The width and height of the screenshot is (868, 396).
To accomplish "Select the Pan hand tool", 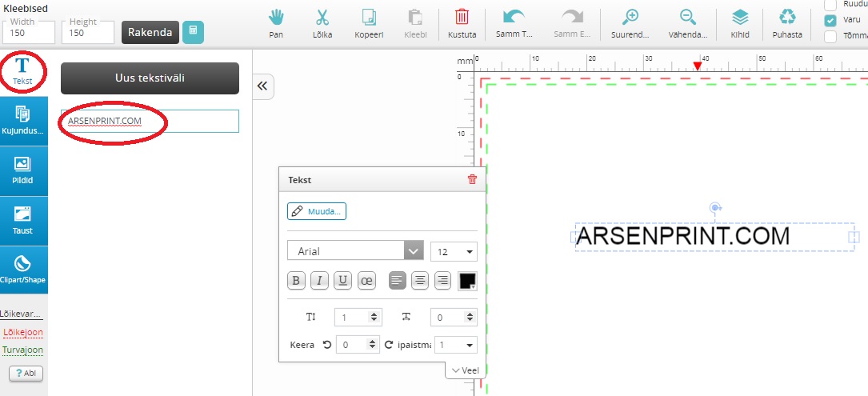I will (x=277, y=18).
